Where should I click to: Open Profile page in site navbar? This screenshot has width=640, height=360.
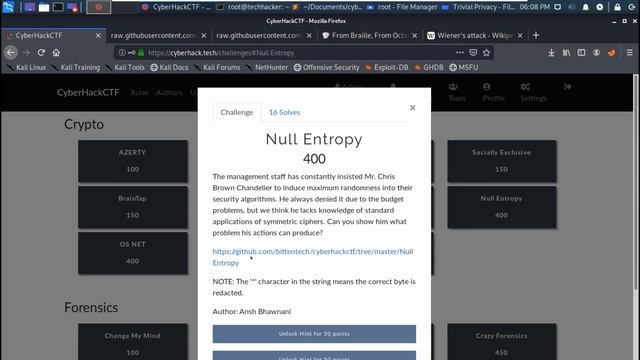[x=493, y=93]
